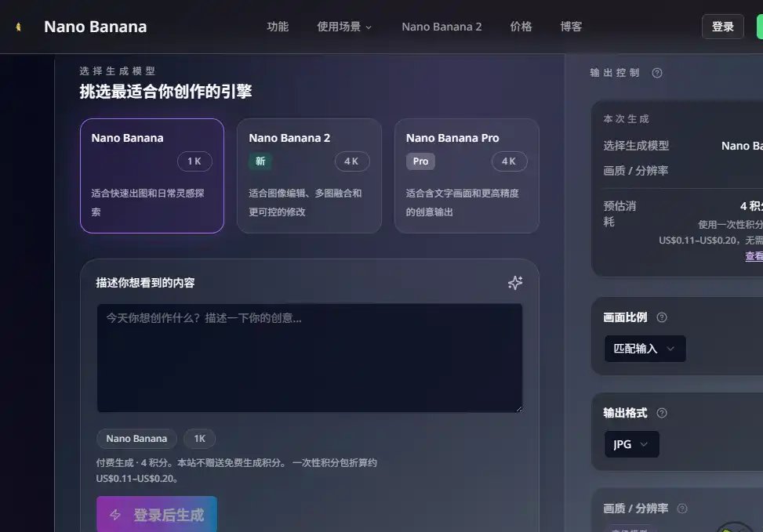
Task: Click the banana logo icon
Action: (x=19, y=27)
